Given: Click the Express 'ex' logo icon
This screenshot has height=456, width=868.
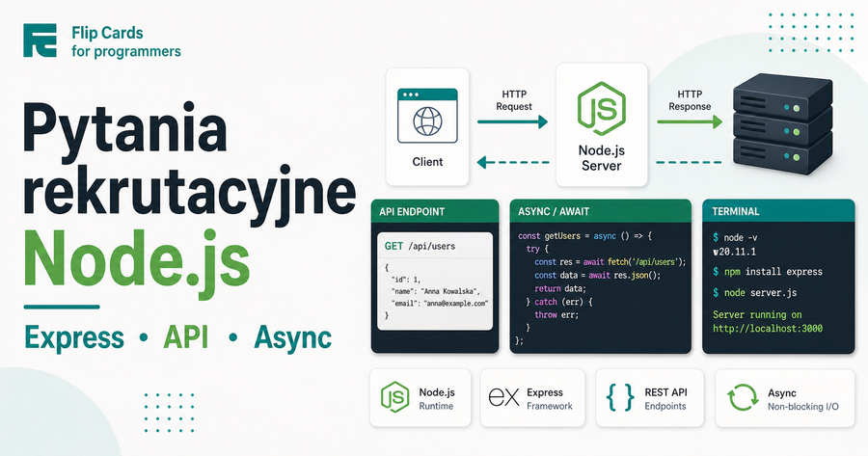Looking at the screenshot, I should point(503,397).
